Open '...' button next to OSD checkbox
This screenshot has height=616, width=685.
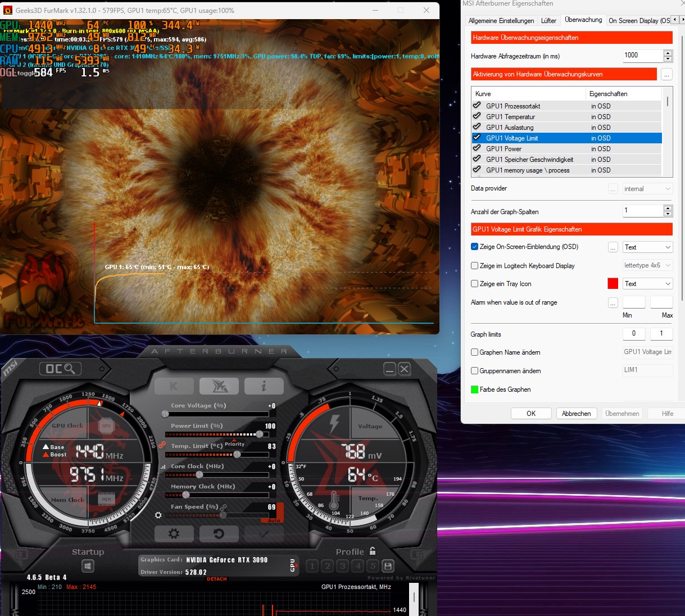pos(613,247)
